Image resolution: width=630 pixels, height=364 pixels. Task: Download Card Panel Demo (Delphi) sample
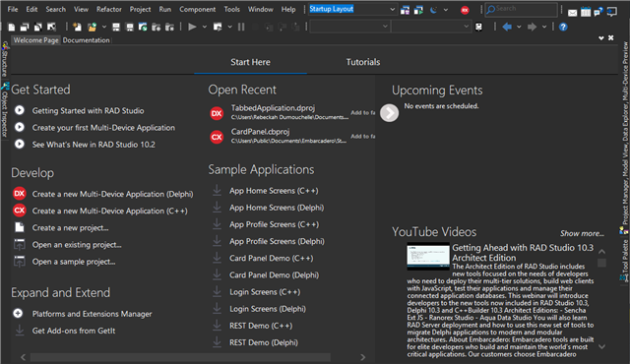pyautogui.click(x=274, y=275)
